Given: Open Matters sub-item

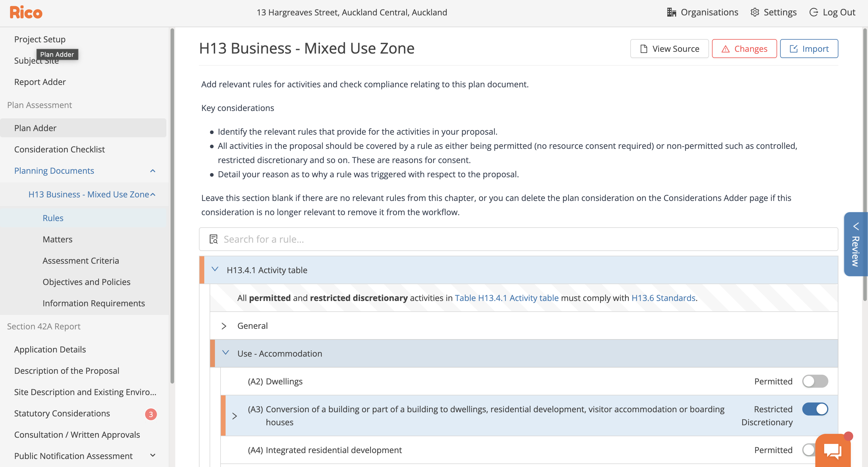Looking at the screenshot, I should point(57,239).
